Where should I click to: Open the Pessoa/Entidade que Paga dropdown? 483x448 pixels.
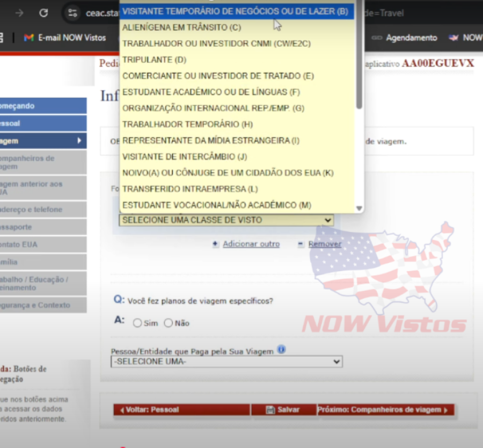[336, 361]
